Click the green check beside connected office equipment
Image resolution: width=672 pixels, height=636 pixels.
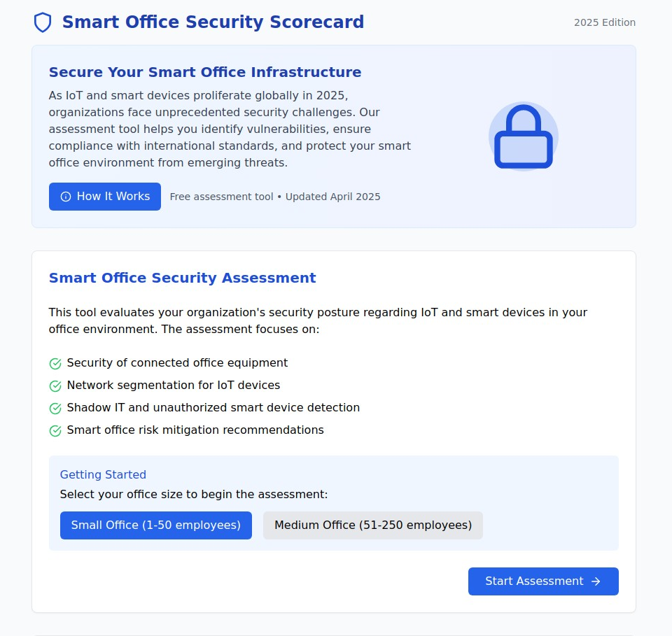point(55,364)
